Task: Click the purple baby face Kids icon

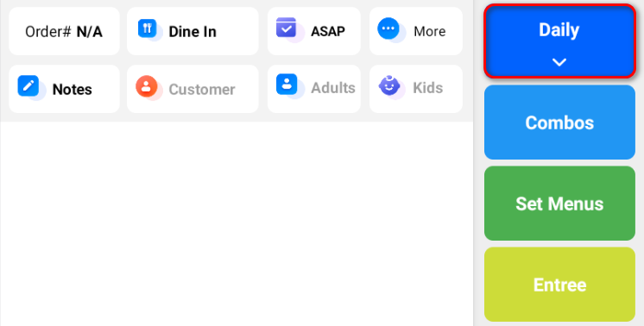Action: [389, 85]
